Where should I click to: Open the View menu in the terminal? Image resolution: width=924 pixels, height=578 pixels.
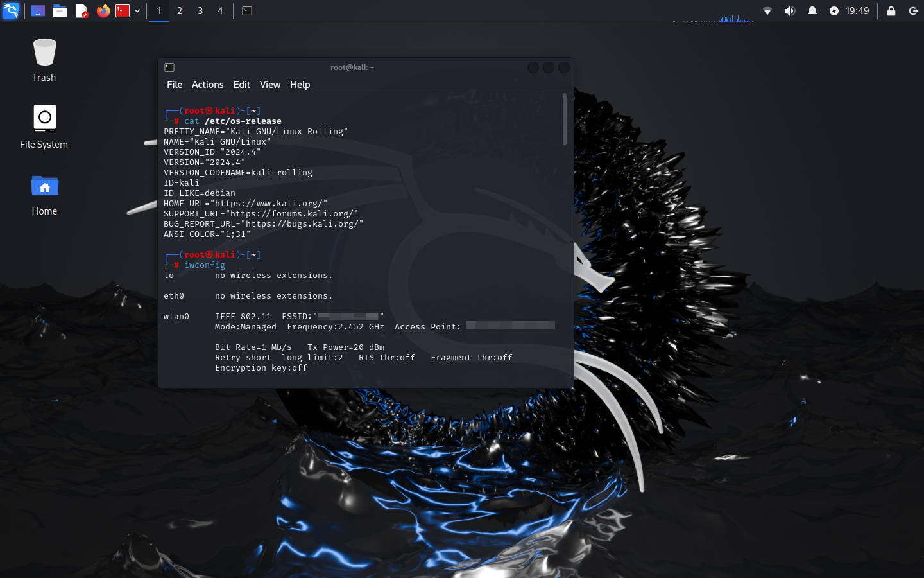tap(270, 85)
